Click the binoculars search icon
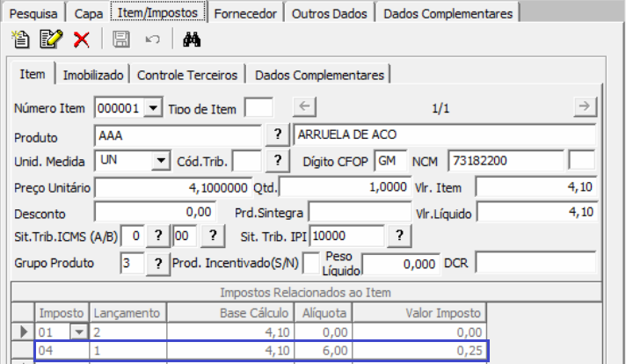 click(x=192, y=40)
